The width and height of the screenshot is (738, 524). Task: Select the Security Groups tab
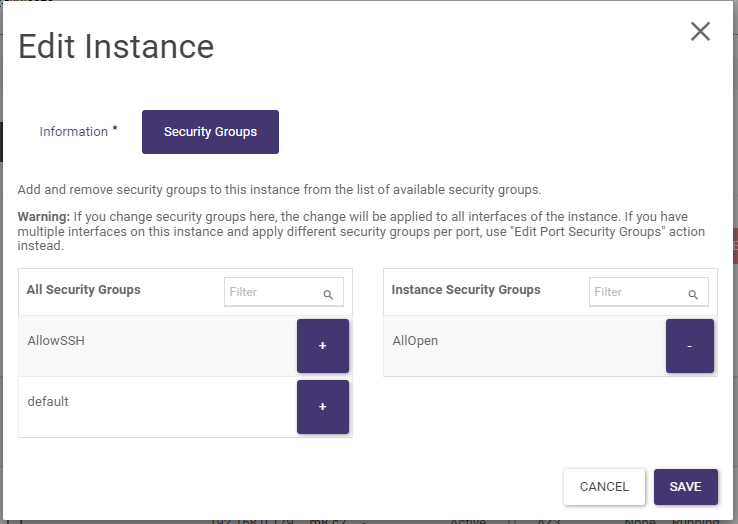[x=210, y=132]
